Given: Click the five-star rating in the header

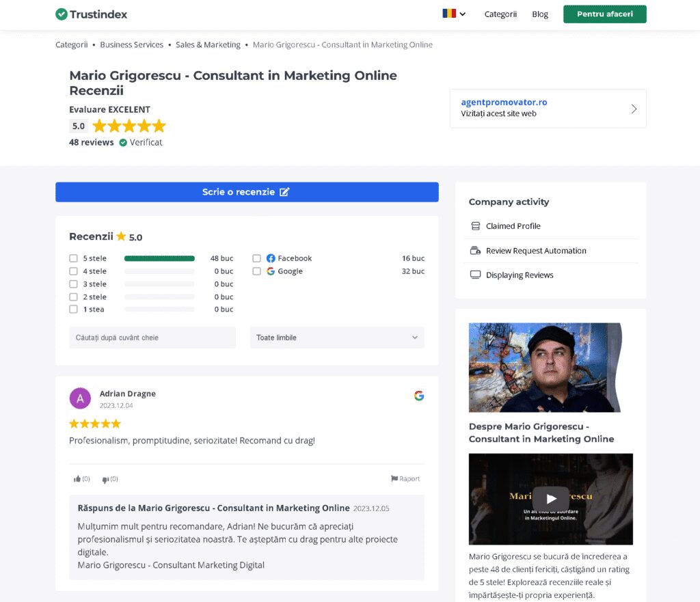Looking at the screenshot, I should pyautogui.click(x=129, y=126).
